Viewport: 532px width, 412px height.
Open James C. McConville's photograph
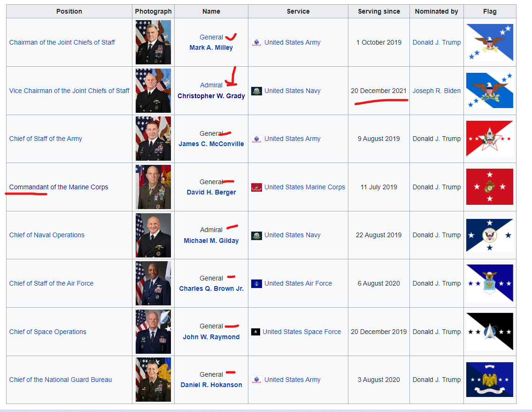154,139
